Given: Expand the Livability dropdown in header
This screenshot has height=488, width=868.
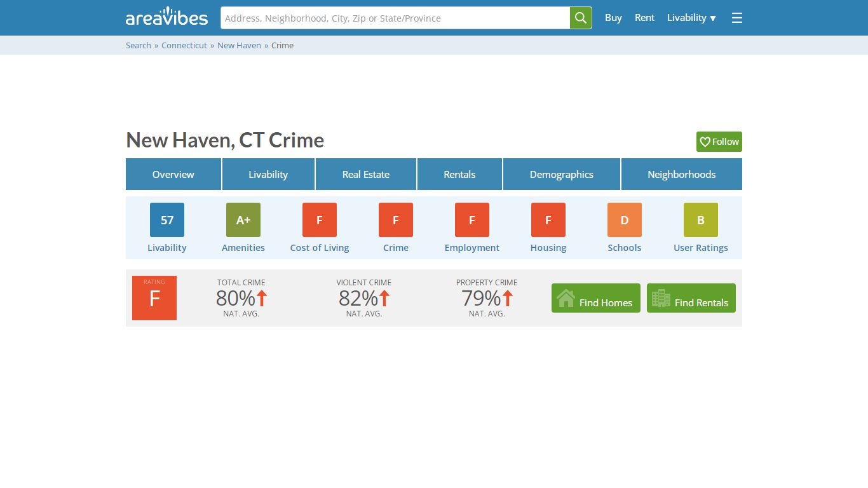Looking at the screenshot, I should click(x=691, y=18).
